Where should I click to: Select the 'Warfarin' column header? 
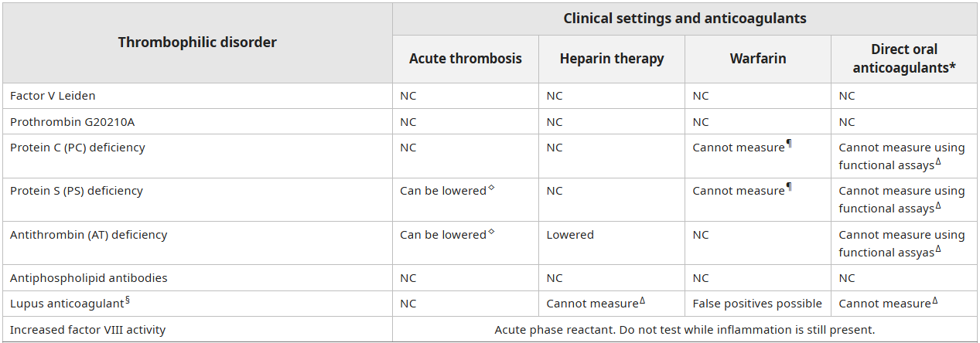point(758,59)
